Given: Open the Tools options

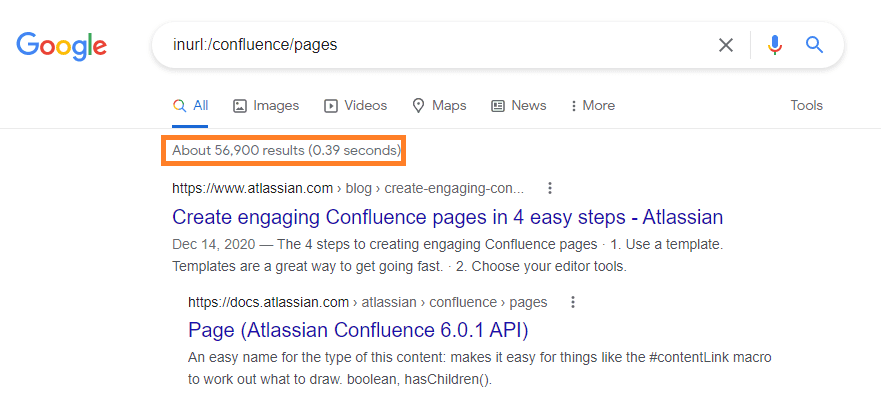Looking at the screenshot, I should (806, 105).
